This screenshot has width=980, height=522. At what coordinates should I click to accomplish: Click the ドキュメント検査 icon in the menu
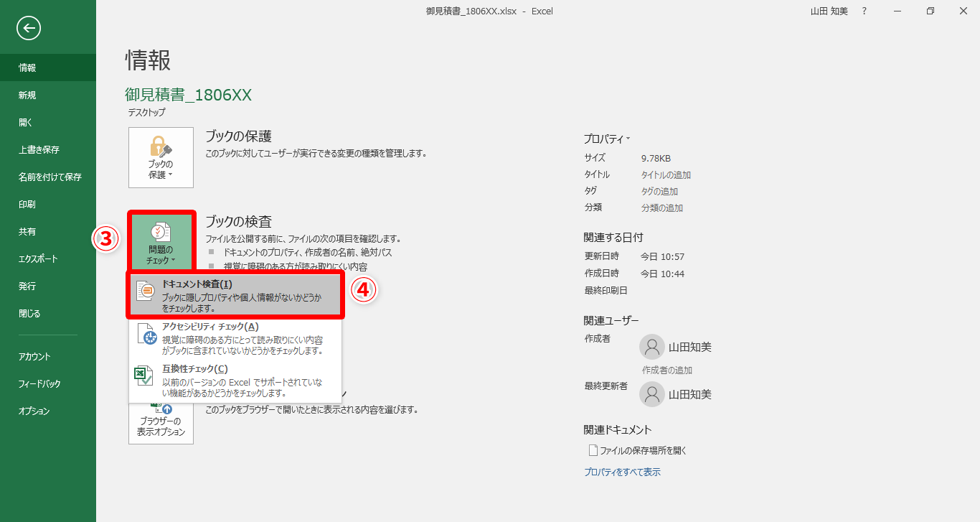(145, 290)
